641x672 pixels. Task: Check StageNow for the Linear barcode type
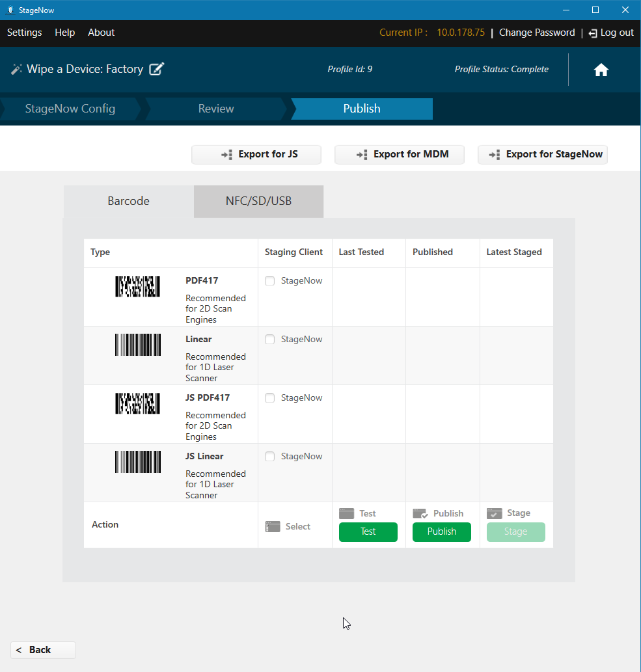click(x=269, y=339)
